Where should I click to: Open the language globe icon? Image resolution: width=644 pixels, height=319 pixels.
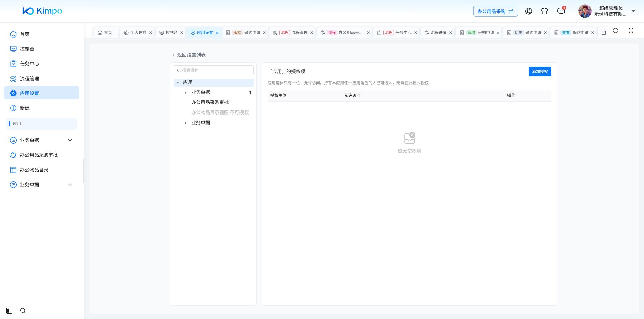pyautogui.click(x=529, y=11)
